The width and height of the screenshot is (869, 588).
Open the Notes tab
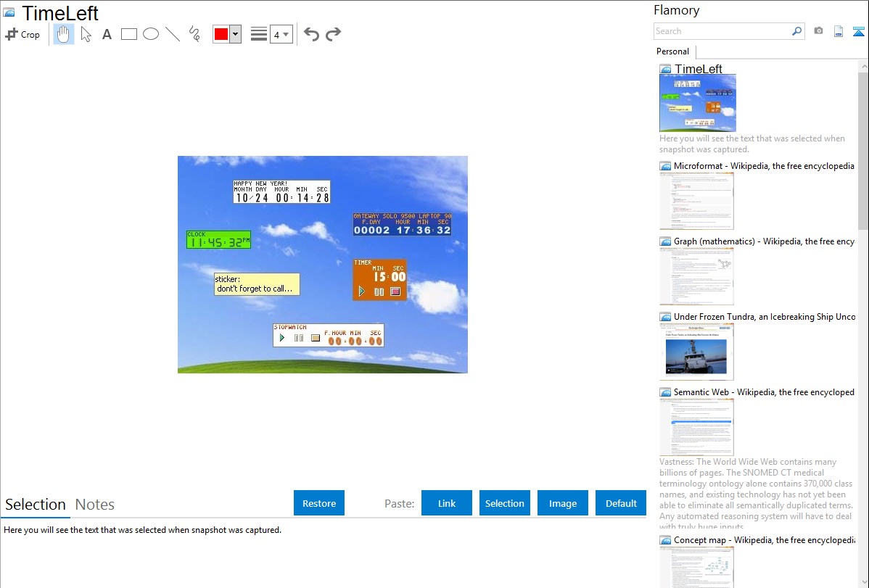[x=95, y=505]
